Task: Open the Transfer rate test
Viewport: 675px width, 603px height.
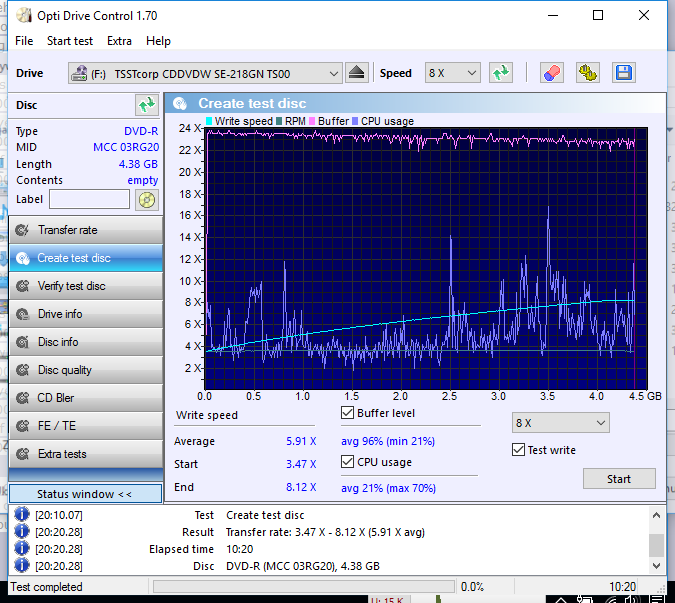Action: point(86,230)
